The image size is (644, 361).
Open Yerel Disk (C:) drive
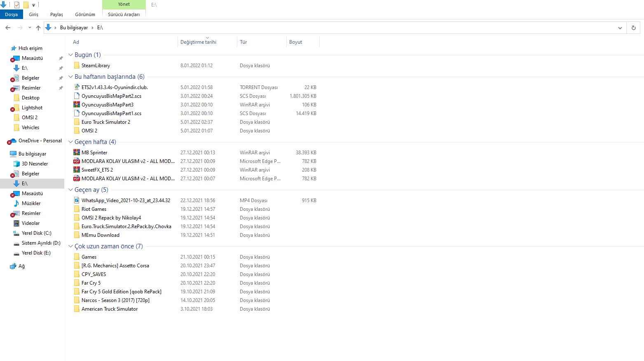click(36, 233)
